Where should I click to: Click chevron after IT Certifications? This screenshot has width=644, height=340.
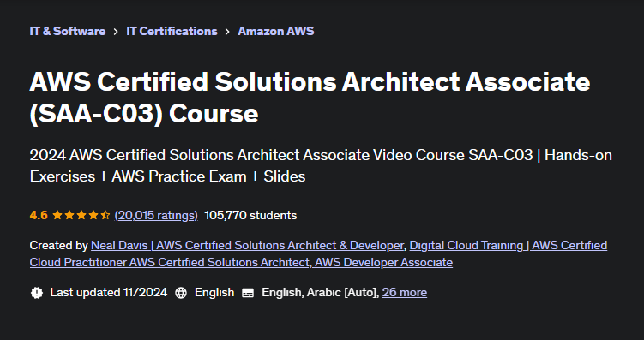pyautogui.click(x=227, y=32)
